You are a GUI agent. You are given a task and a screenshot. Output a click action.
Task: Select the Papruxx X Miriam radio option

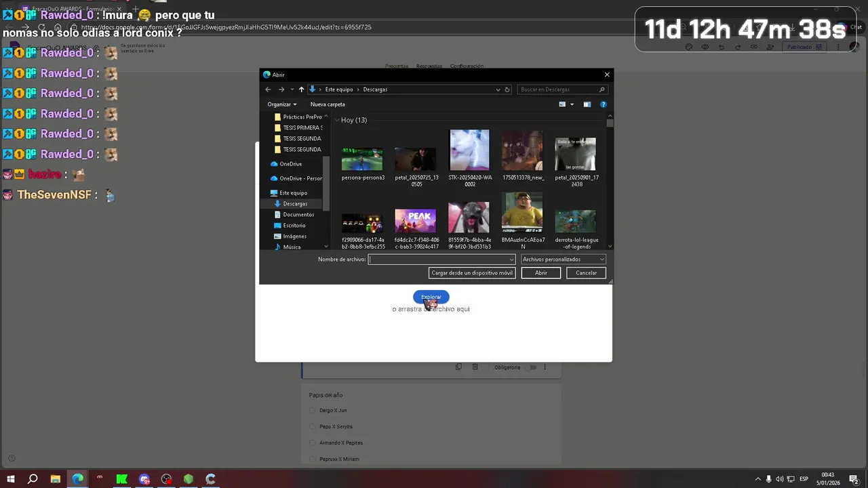click(312, 460)
